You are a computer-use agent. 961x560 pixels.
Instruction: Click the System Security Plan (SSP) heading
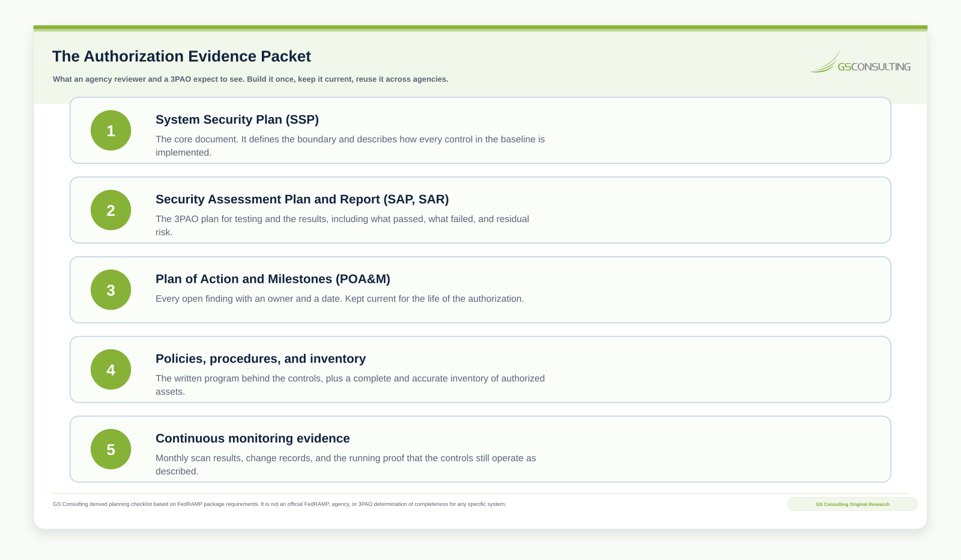237,119
